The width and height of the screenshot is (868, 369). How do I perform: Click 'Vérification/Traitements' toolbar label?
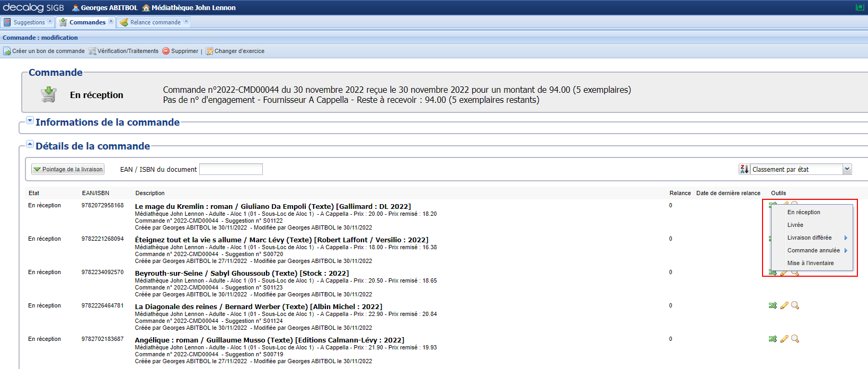(x=128, y=51)
